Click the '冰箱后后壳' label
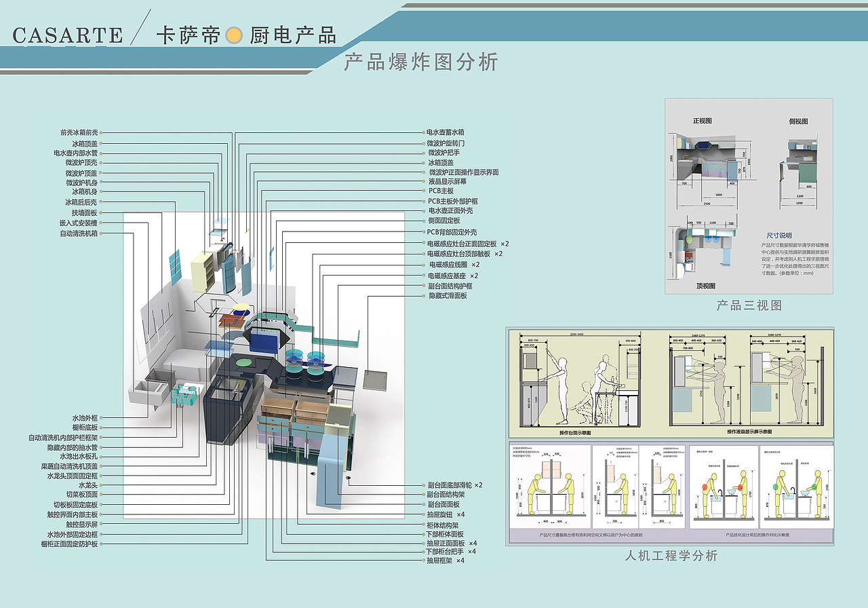Screen dimensions: 868x608 pos(82,202)
